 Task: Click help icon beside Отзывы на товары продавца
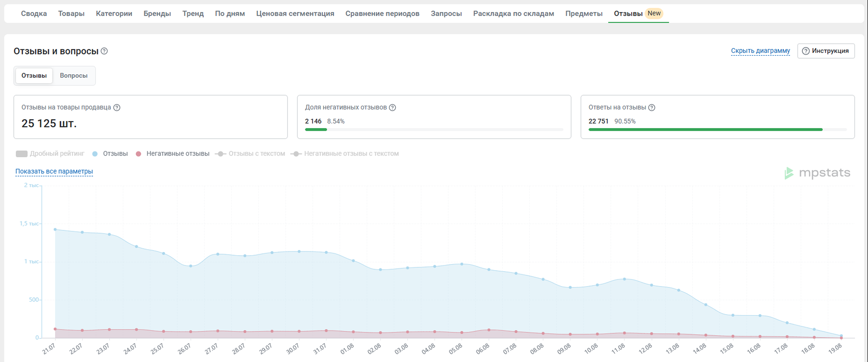117,108
